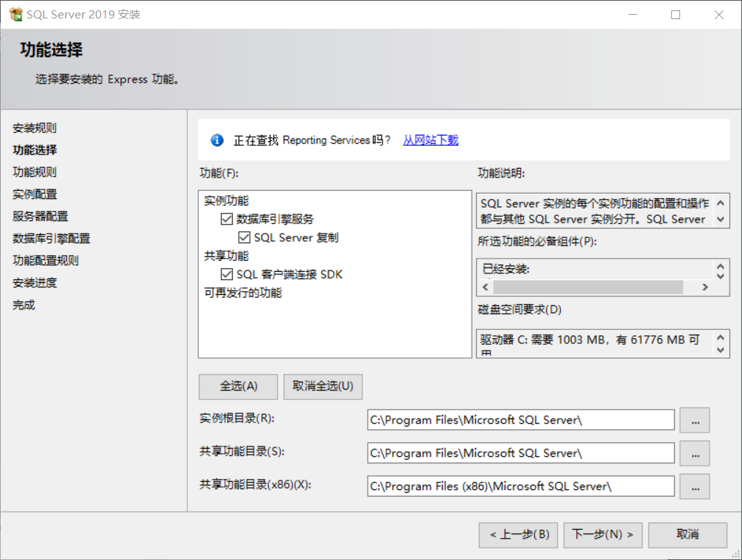Go back with 上一步(B) button
The image size is (742, 560).
[x=518, y=535]
